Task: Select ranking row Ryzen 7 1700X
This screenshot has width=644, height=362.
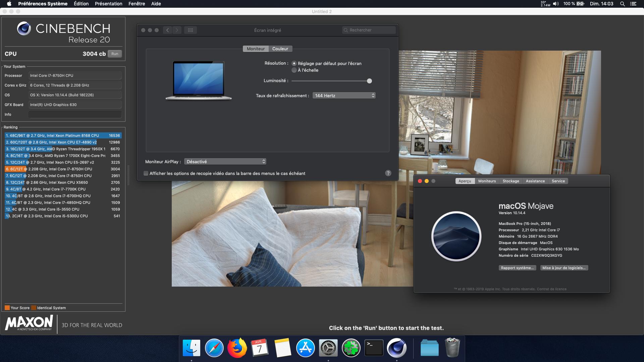Action: tap(63, 156)
